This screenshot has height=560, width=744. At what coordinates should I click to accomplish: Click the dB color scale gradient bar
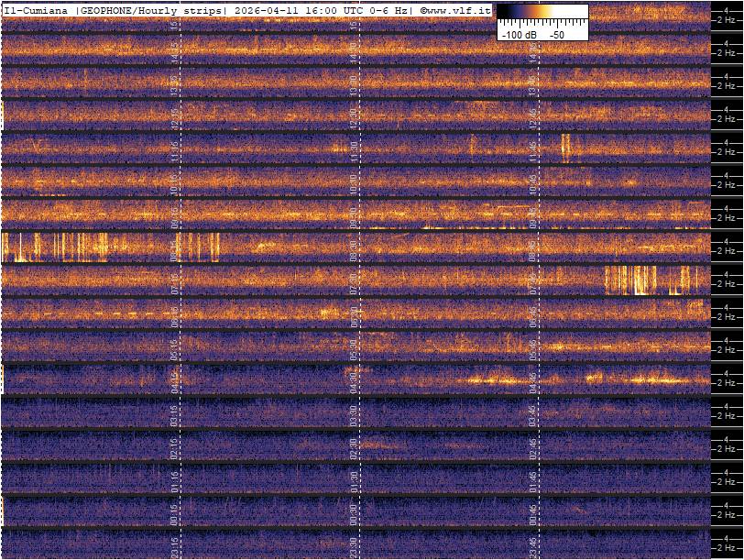coord(542,13)
